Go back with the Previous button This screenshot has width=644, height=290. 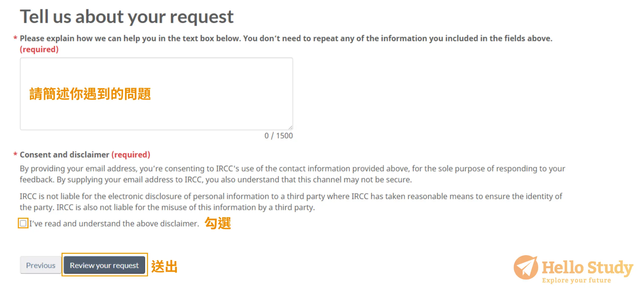coord(41,265)
